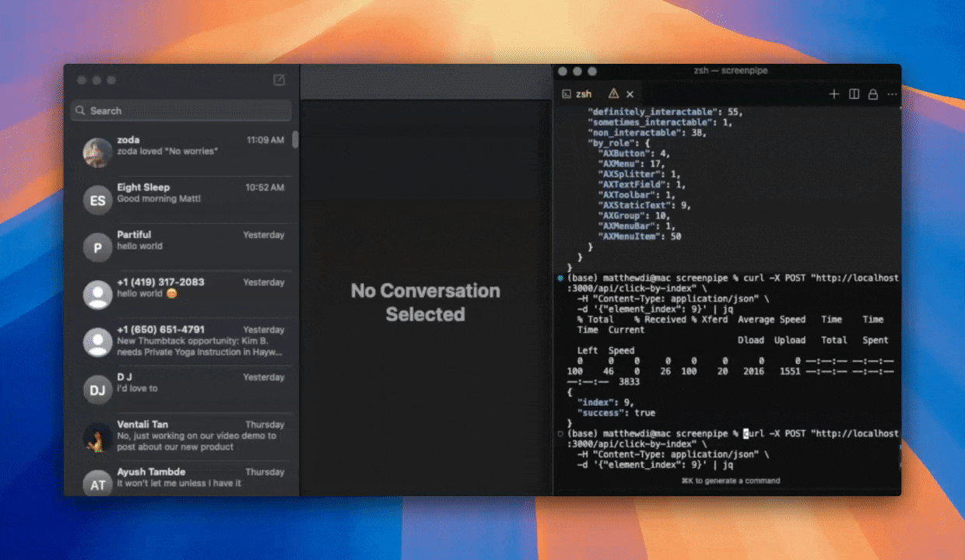Open the +1 (419) 317-2083 conversation
Image resolution: width=965 pixels, height=560 pixels.
[x=179, y=288]
